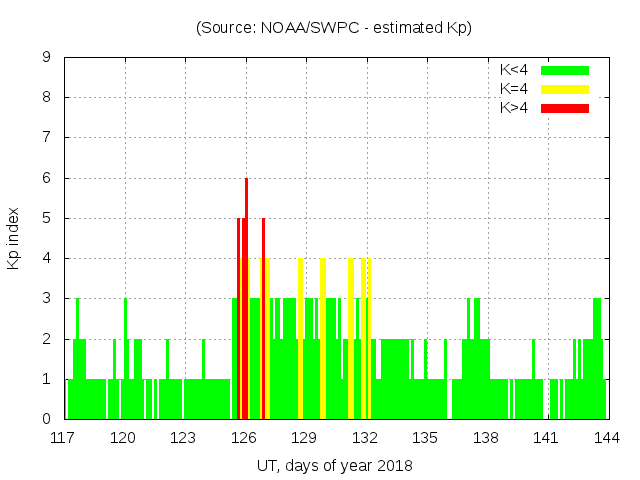Image resolution: width=640 pixels, height=480 pixels.
Task: Click the yellow bar closest to day 129
Action: [x=300, y=340]
